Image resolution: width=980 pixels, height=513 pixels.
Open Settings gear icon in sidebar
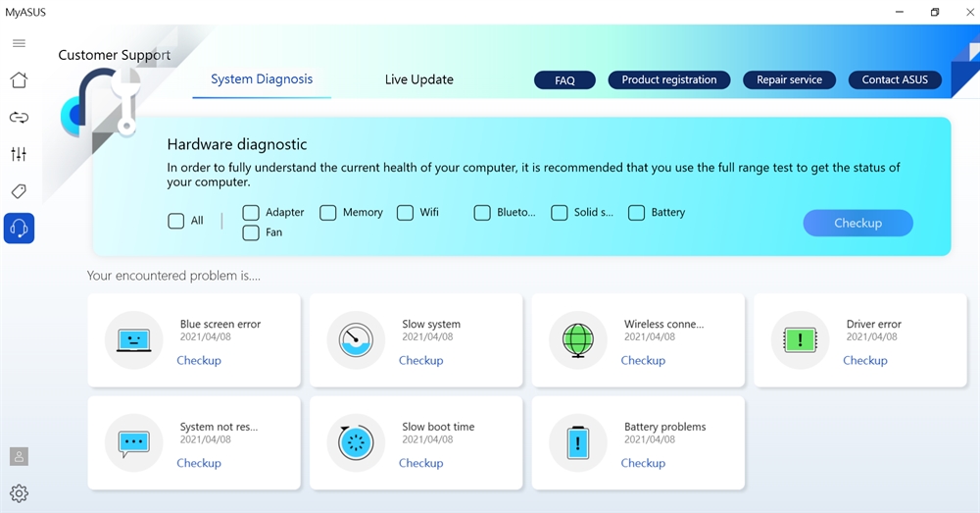click(x=19, y=493)
